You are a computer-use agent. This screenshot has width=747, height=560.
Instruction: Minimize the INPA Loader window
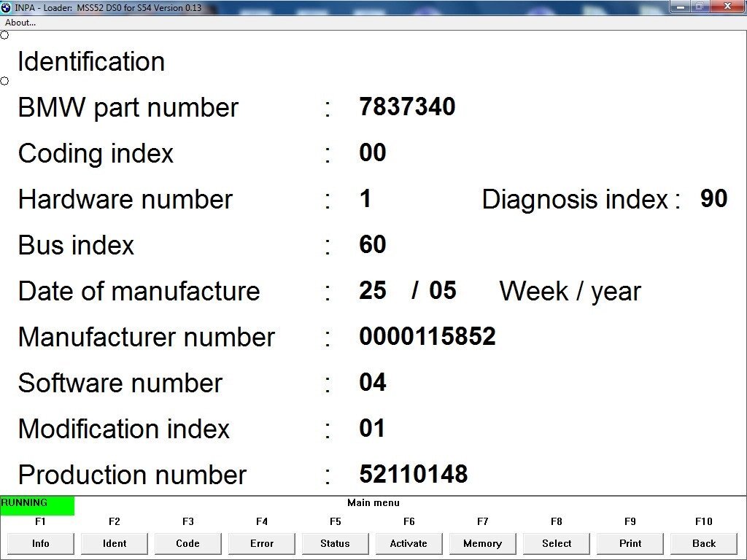click(681, 7)
